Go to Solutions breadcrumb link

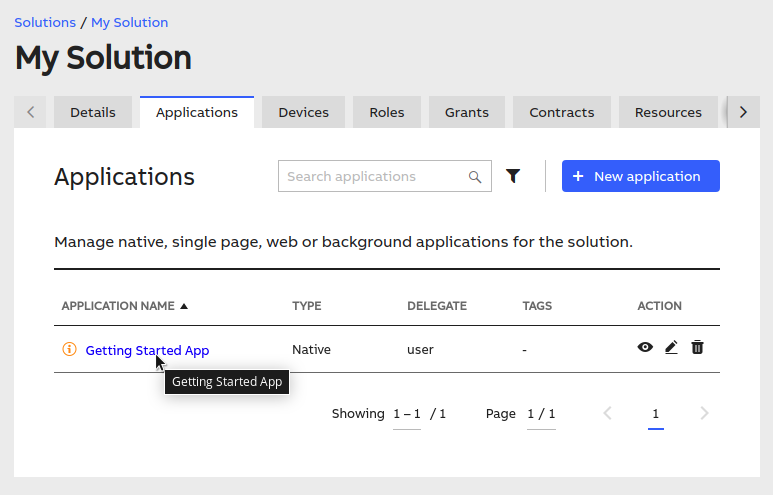click(45, 23)
